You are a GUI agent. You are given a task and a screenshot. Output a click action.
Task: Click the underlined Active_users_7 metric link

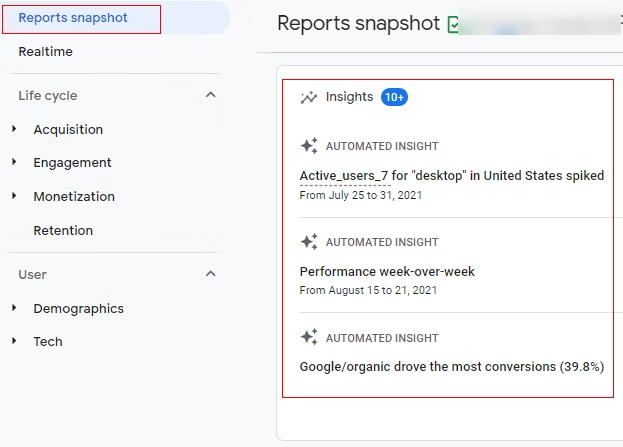[x=345, y=176]
